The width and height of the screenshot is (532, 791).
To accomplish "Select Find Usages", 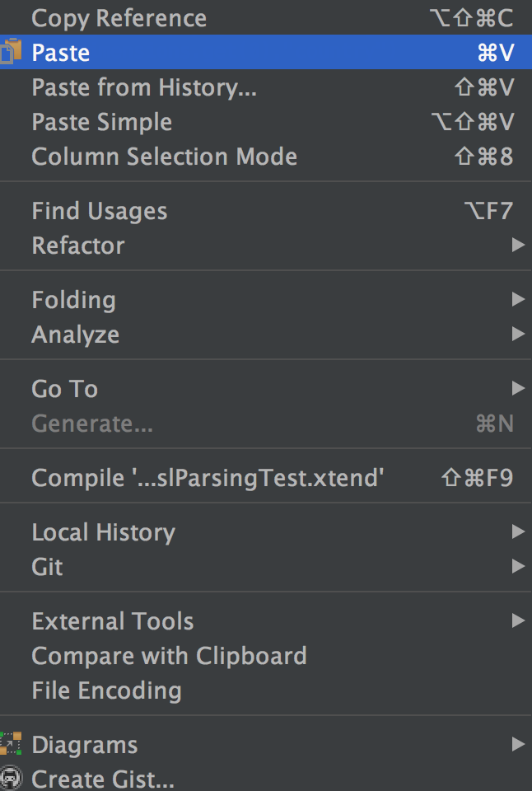I will click(x=266, y=211).
